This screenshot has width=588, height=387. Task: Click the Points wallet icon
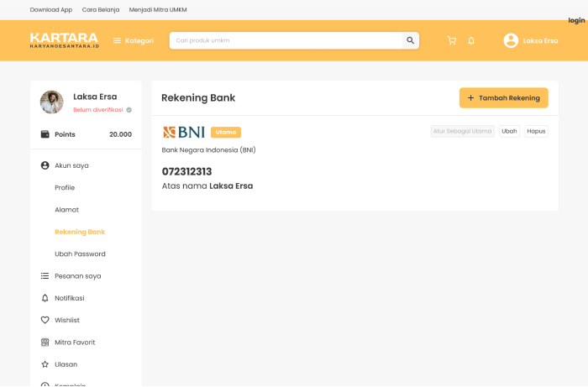(45, 134)
